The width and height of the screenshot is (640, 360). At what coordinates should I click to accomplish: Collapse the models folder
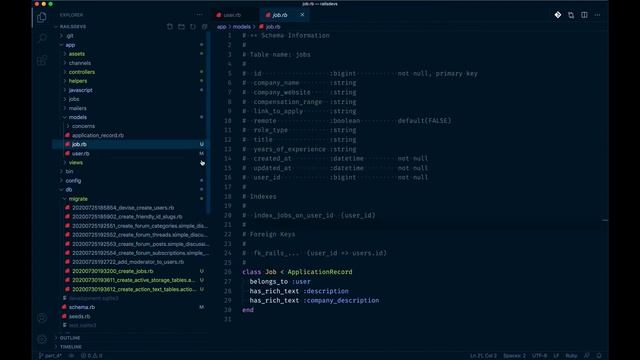(x=78, y=117)
